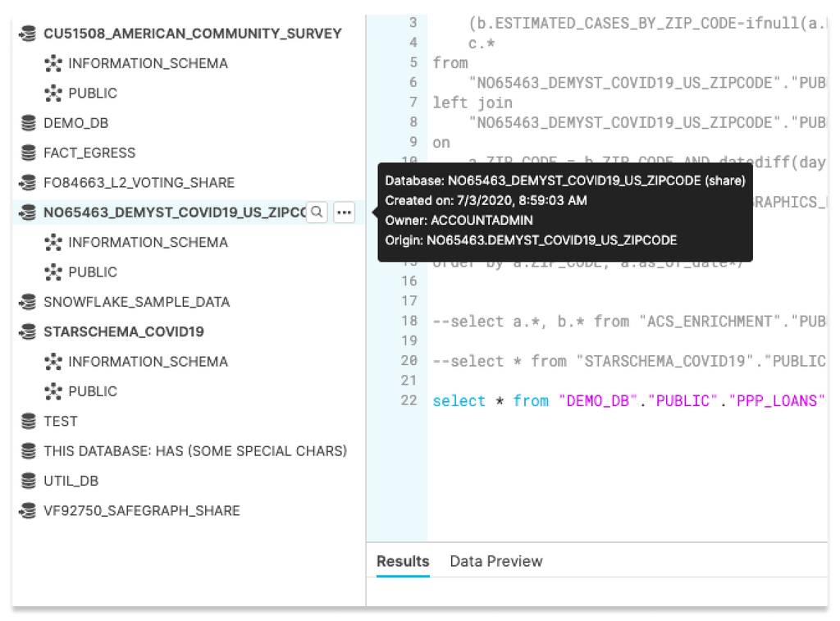The image size is (840, 621).
Task: Click the search magnifier on NO65463 row
Action: click(x=317, y=212)
